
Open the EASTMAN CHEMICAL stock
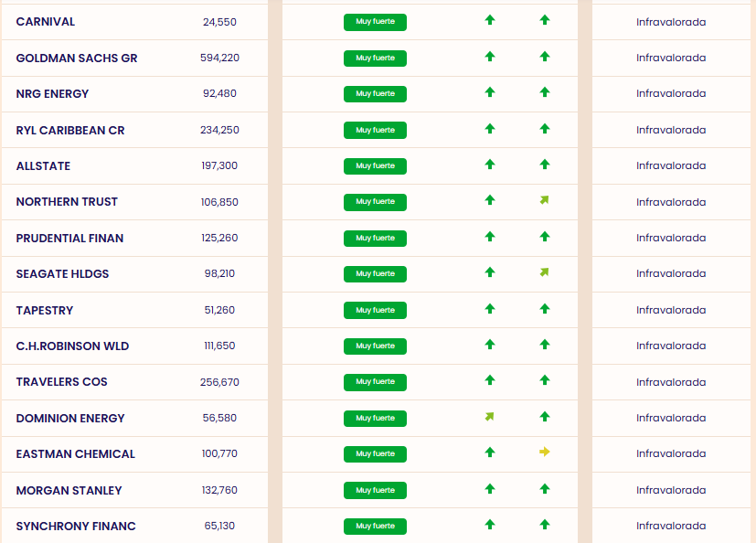pos(76,454)
